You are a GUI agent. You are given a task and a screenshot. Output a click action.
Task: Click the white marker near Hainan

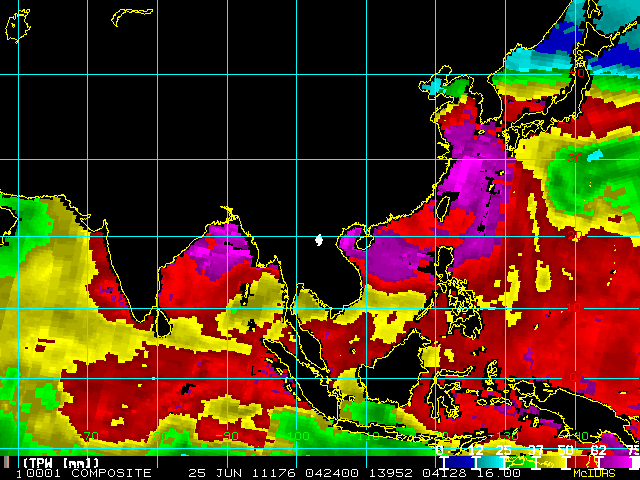click(319, 240)
